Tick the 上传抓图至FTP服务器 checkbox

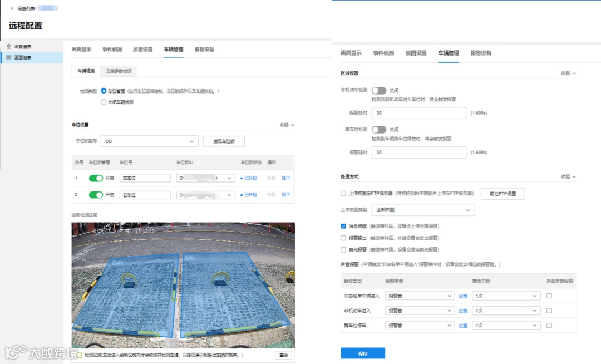[x=343, y=194]
